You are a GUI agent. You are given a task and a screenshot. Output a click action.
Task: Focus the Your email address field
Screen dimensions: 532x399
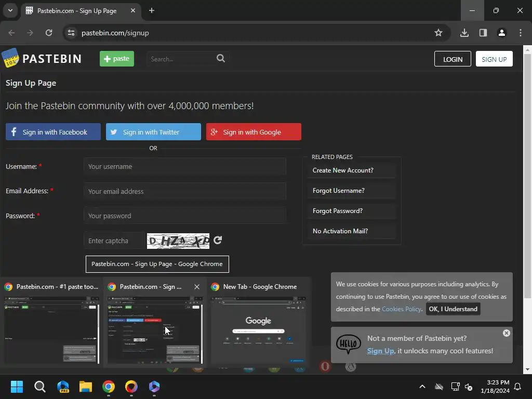coord(185,191)
